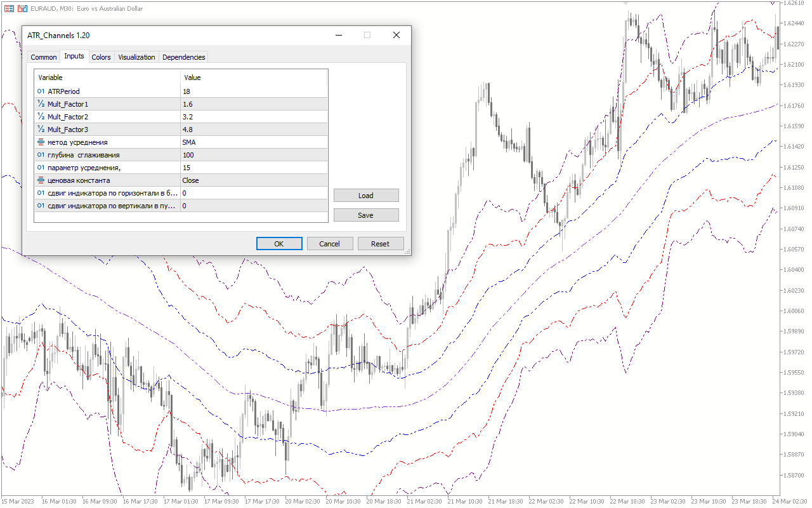
Task: Close the ATR_Channels dialog
Action: (396, 36)
